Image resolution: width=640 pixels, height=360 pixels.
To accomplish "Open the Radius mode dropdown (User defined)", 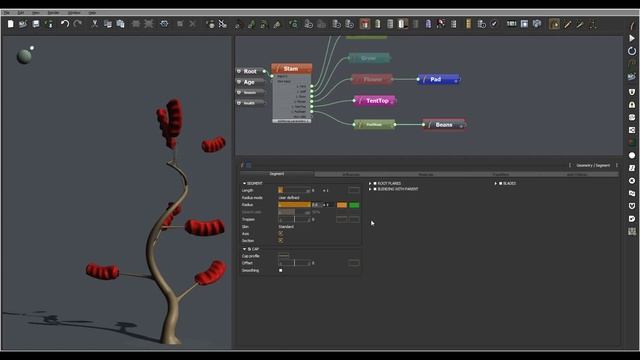I will (x=289, y=198).
